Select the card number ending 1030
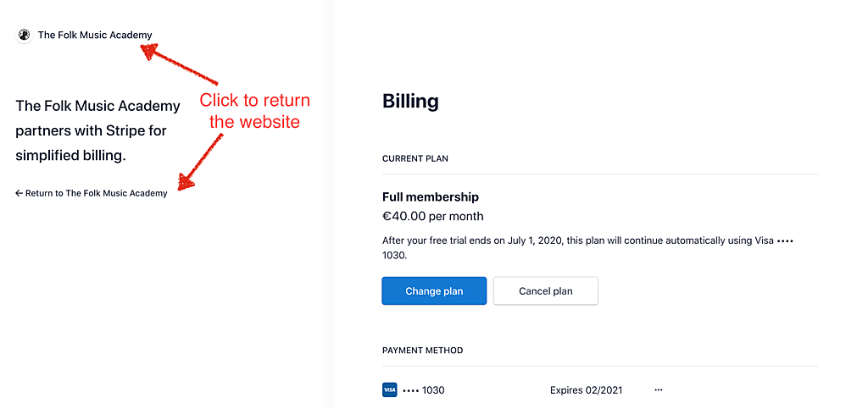 click(x=424, y=390)
